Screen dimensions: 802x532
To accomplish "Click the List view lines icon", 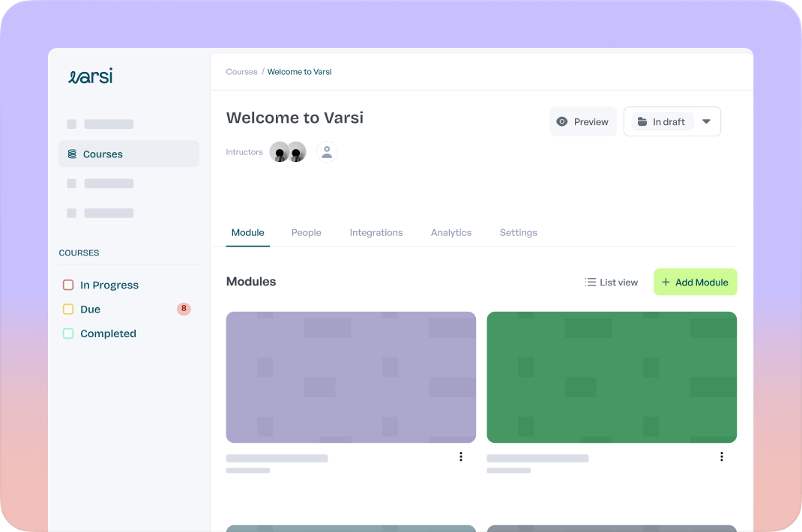I will point(590,282).
